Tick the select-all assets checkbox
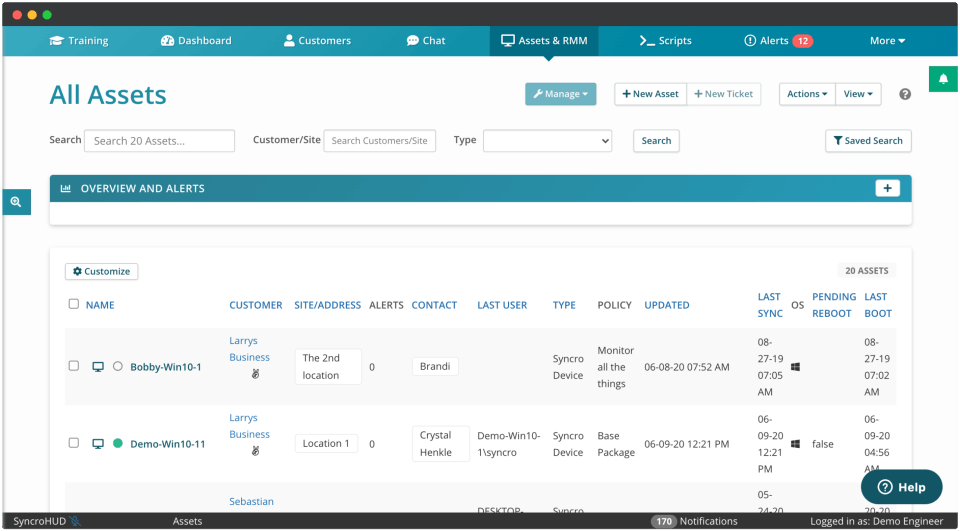Viewport: 960px width, 531px height. coord(73,304)
